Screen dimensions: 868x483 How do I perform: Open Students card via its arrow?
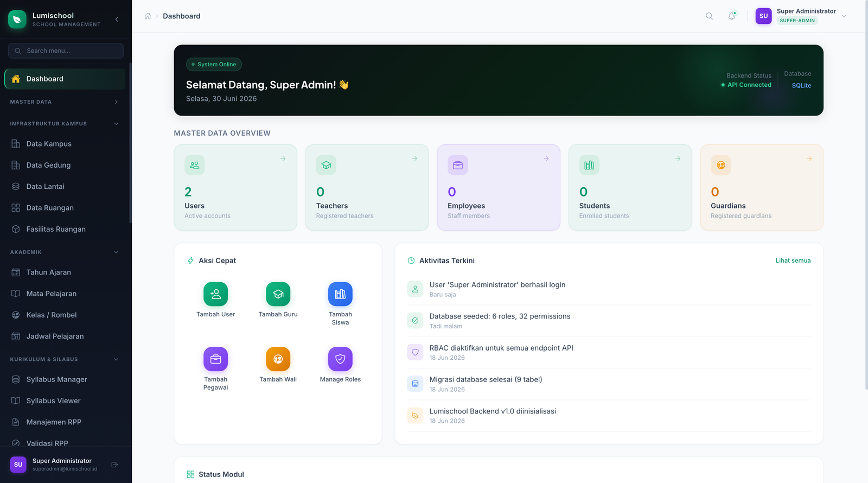pyautogui.click(x=678, y=158)
